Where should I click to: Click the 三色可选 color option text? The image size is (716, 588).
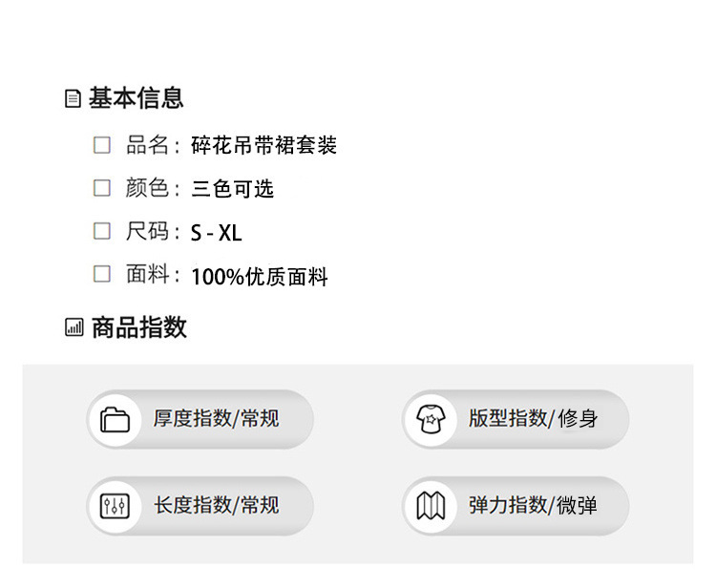point(233,189)
